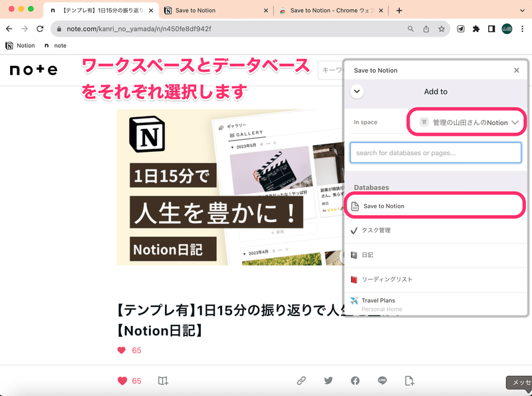Open a new browser tab
Screen dimensions: 532x396
[399, 11]
